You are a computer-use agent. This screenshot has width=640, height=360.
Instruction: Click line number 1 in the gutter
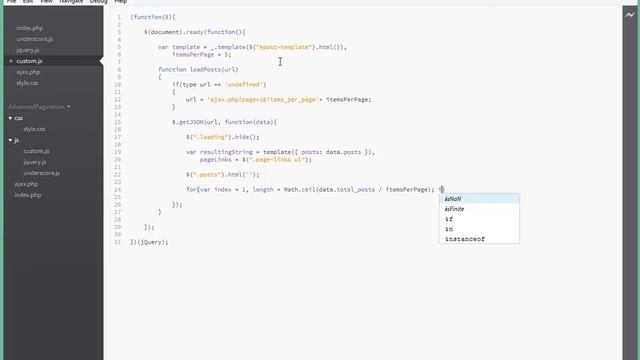tap(119, 17)
